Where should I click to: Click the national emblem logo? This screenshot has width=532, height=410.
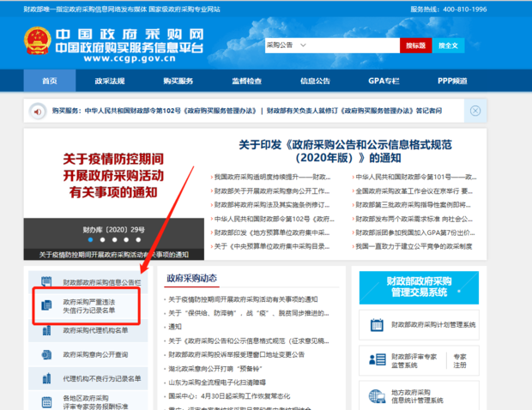pyautogui.click(x=37, y=40)
